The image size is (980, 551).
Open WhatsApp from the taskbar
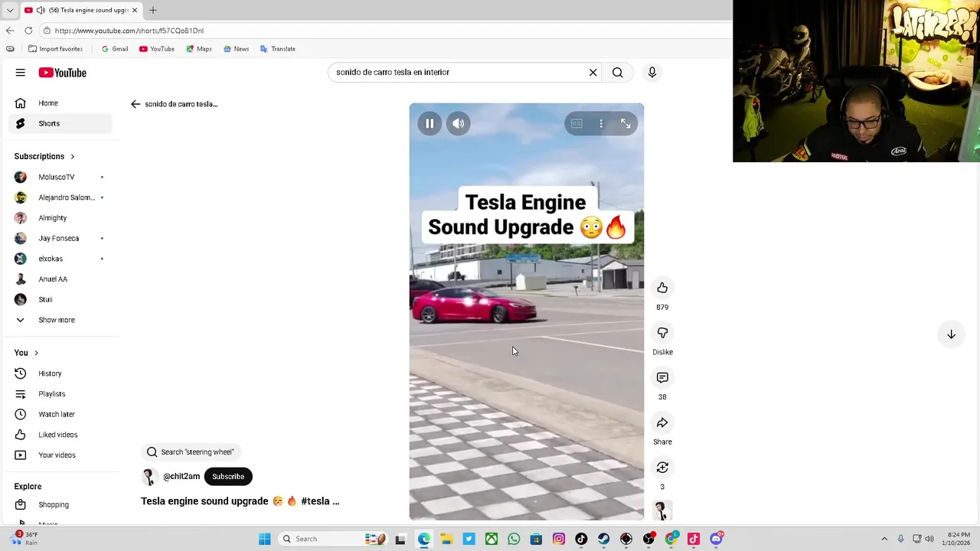point(514,539)
